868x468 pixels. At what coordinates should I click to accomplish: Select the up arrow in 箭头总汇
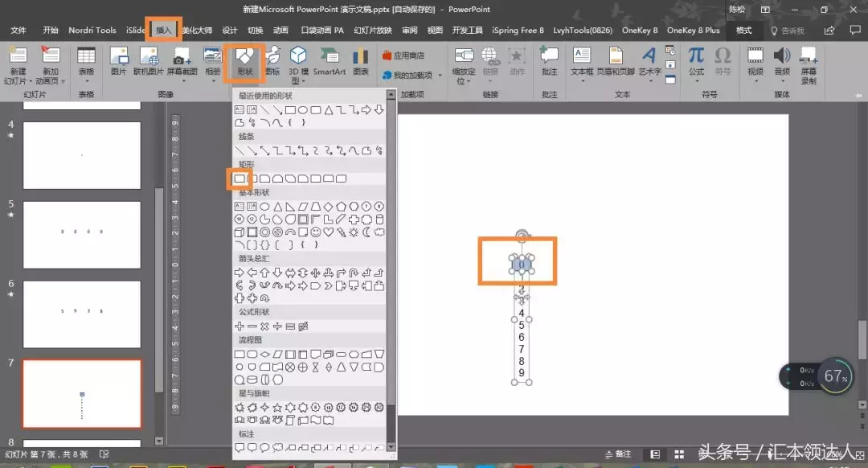tap(264, 273)
